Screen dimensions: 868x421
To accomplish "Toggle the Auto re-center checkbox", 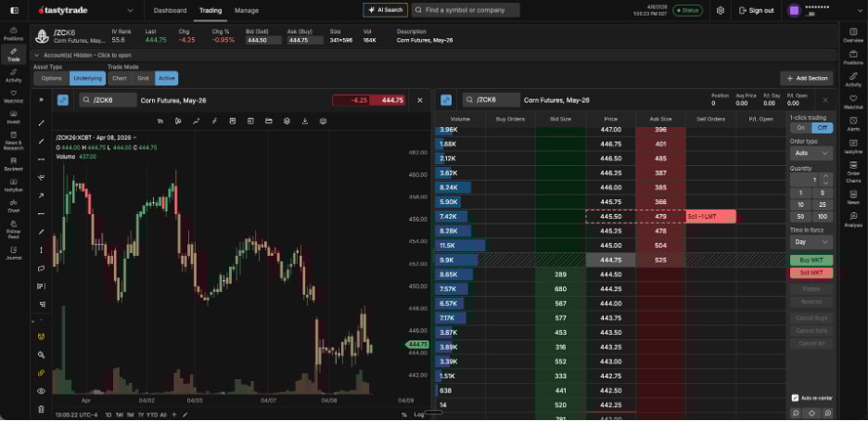I will pos(795,398).
